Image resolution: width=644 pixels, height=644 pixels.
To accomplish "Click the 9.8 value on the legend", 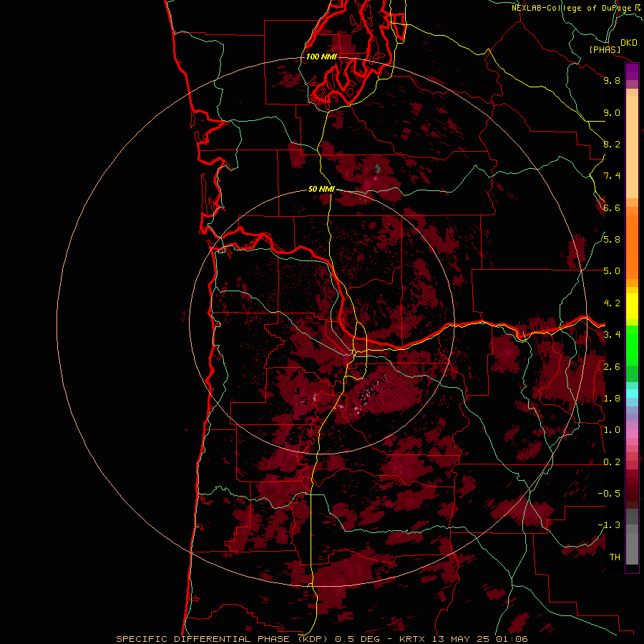I will (612, 80).
